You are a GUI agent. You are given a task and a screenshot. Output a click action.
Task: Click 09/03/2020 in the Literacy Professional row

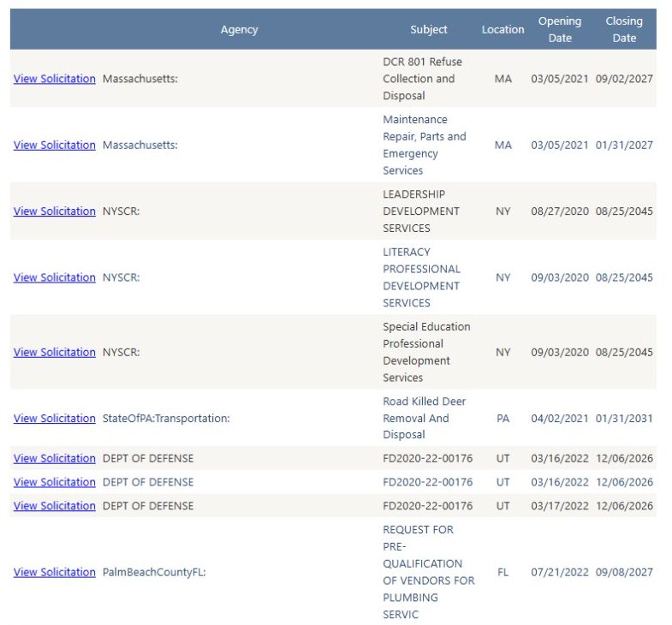click(560, 277)
